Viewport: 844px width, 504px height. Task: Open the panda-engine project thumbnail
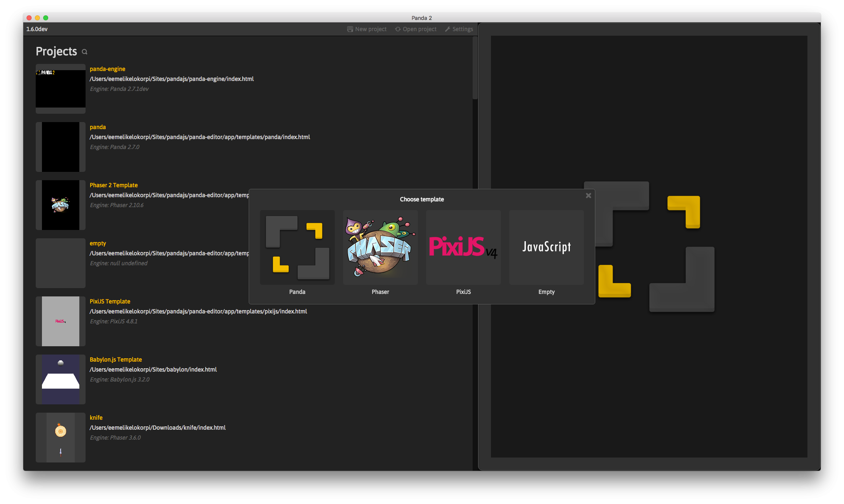pyautogui.click(x=61, y=89)
